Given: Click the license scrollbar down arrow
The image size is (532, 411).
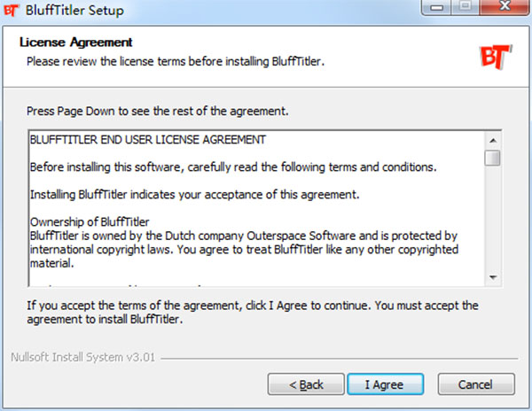Looking at the screenshot, I should (492, 278).
